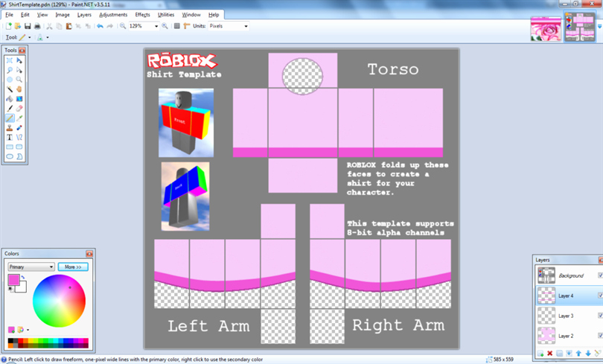The width and height of the screenshot is (603, 364).
Task: Click the New image toolbar icon
Action: pyautogui.click(x=8, y=26)
